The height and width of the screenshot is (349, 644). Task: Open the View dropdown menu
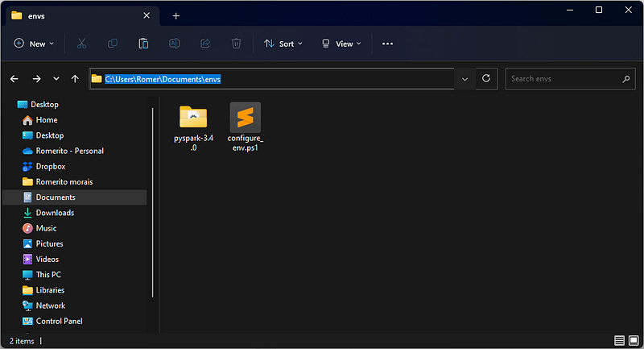coord(341,44)
